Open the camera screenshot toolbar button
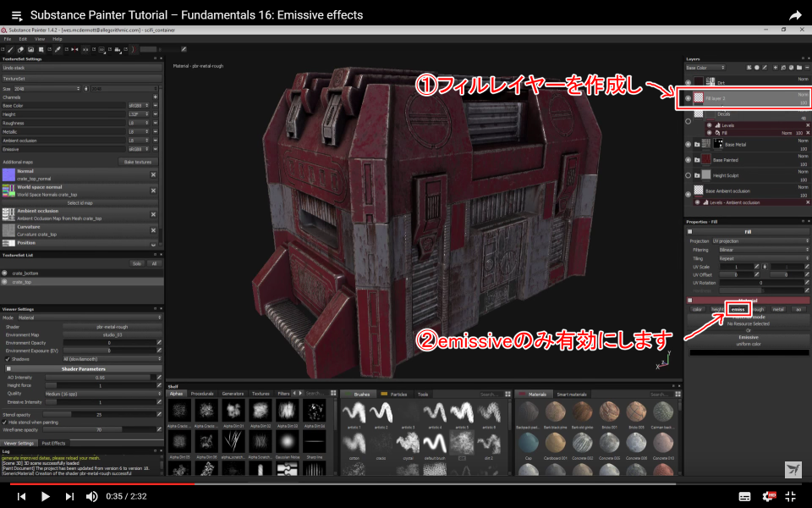The height and width of the screenshot is (508, 812). click(x=118, y=49)
